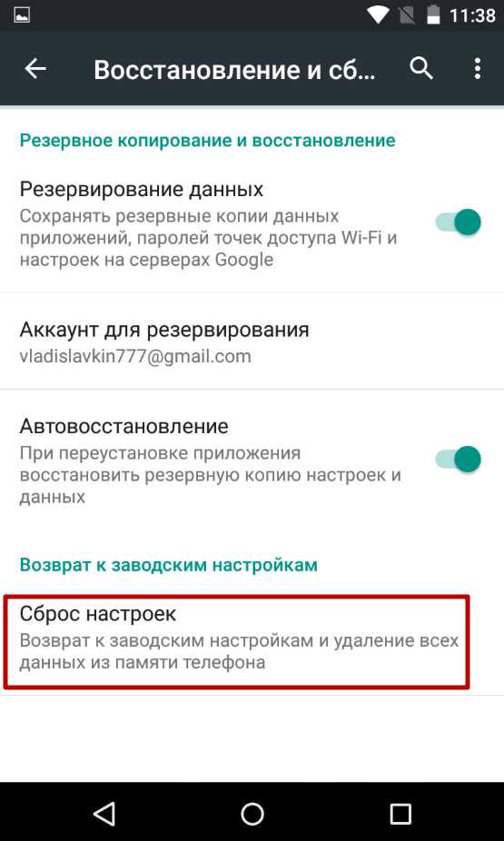This screenshot has width=504, height=841.
Task: Tap the Wi-Fi status icon
Action: (379, 15)
